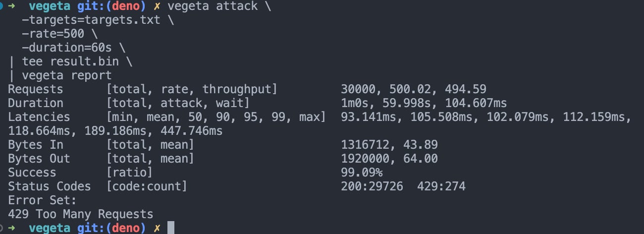This screenshot has height=234, width=644.
Task: Click the 200:29726 status code count
Action: coord(372,186)
